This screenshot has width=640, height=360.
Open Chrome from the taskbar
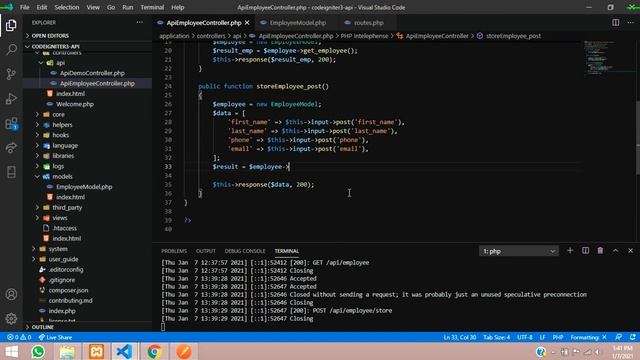[154, 351]
